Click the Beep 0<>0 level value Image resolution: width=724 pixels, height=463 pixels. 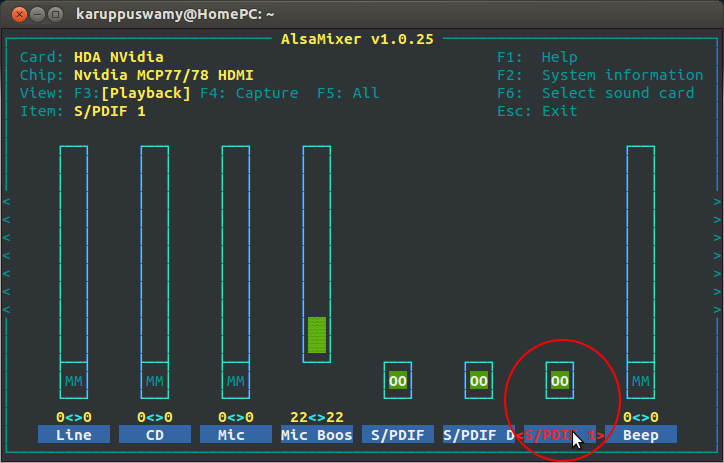pyautogui.click(x=640, y=417)
